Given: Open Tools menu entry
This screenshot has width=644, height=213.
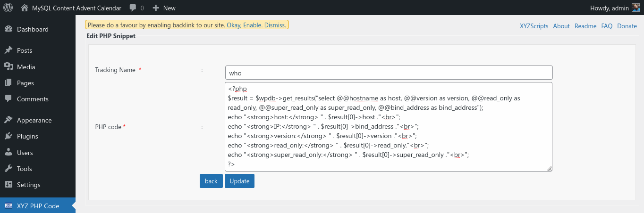Looking at the screenshot, I should [x=25, y=169].
